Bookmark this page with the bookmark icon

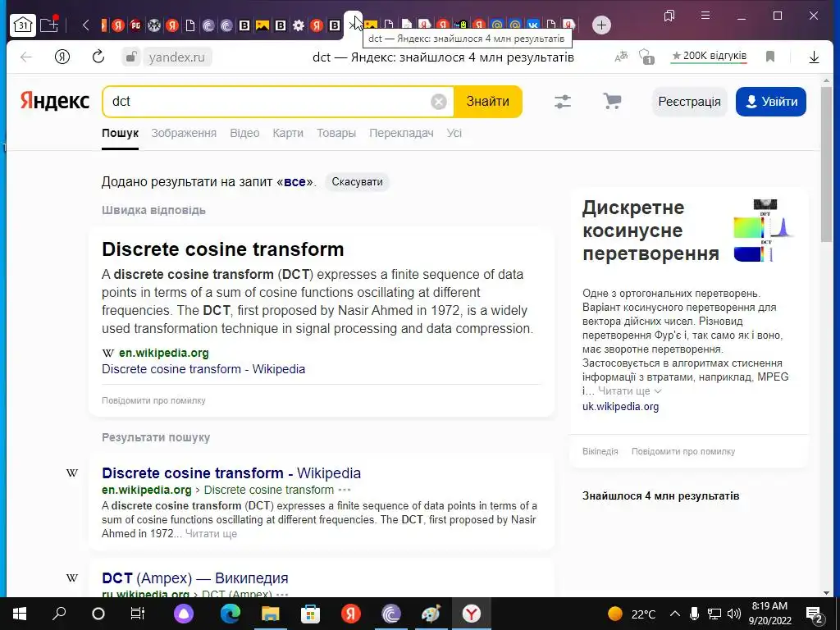click(770, 57)
